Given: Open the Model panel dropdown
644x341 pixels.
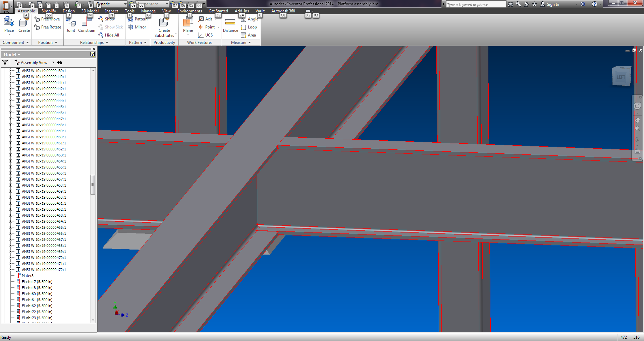Looking at the screenshot, I should [x=18, y=54].
